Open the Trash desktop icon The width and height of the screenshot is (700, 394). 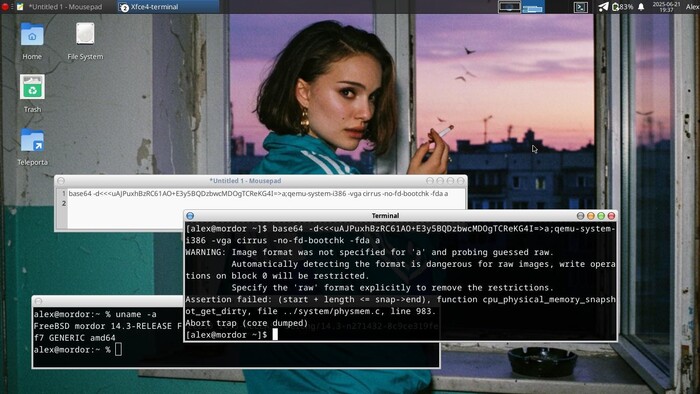(x=32, y=93)
